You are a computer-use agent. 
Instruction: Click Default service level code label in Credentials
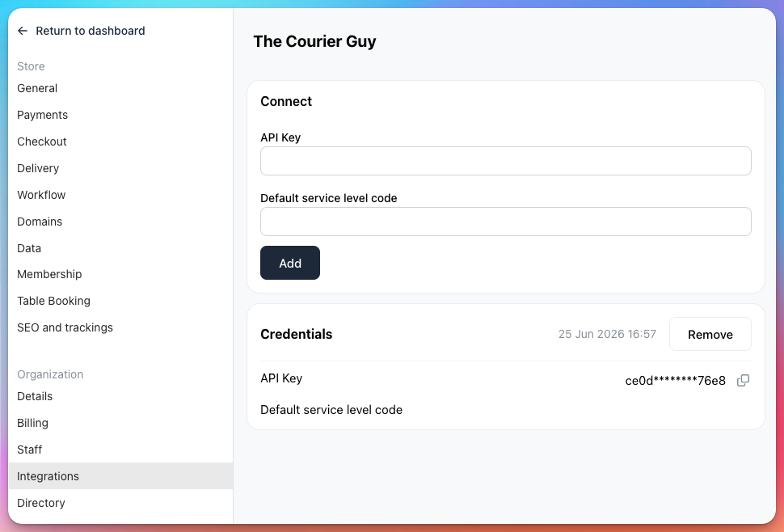(x=331, y=410)
